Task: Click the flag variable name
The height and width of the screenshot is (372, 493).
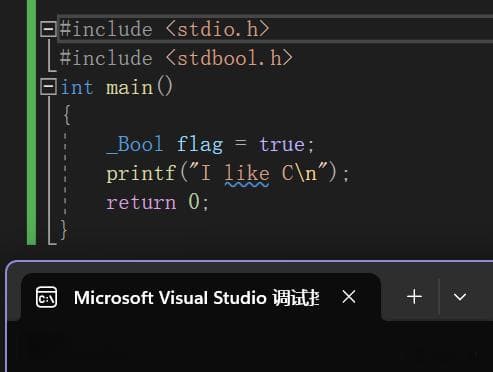Action: [x=200, y=145]
